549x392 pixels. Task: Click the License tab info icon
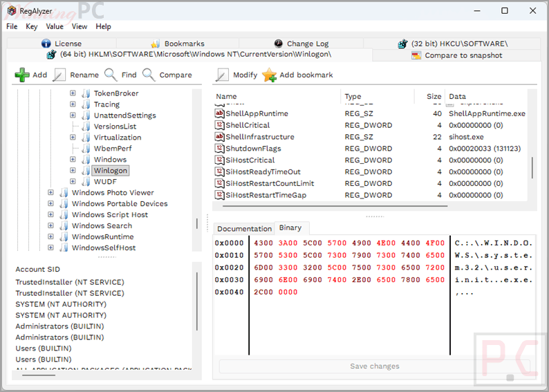[46, 44]
